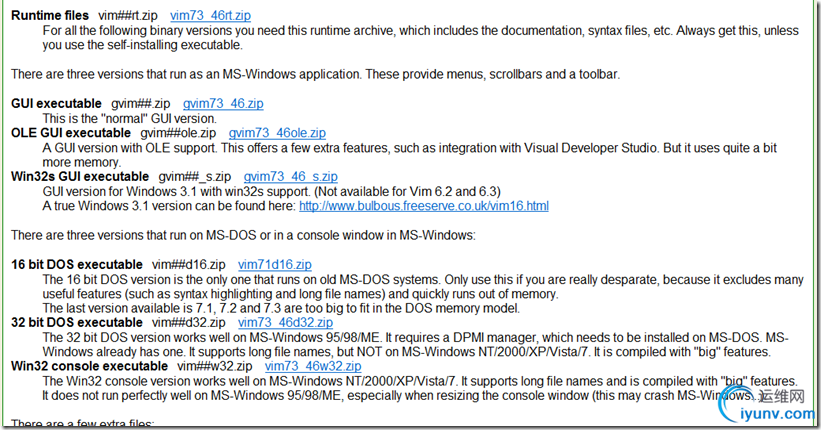
Task: Click 'The last version available is 7.1' line
Action: [281, 308]
